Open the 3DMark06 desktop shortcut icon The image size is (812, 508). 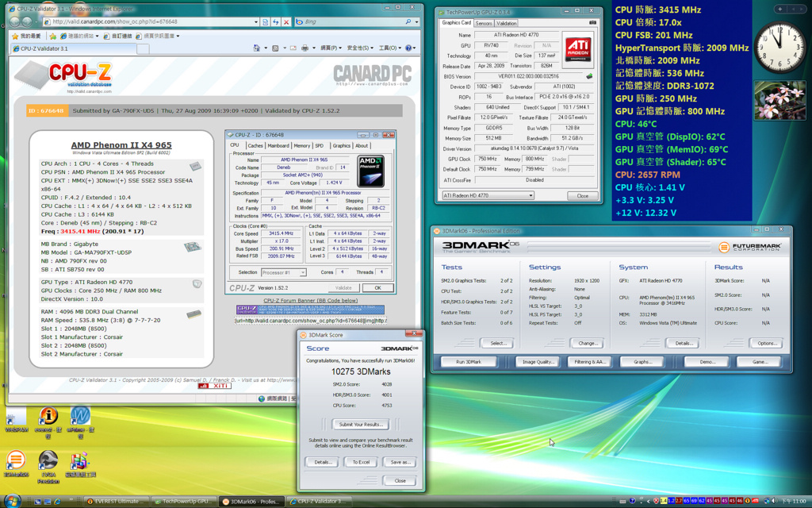pos(16,460)
